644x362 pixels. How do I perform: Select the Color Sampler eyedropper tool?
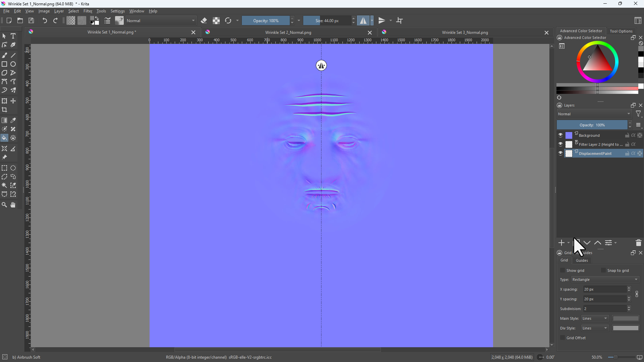pos(13,120)
